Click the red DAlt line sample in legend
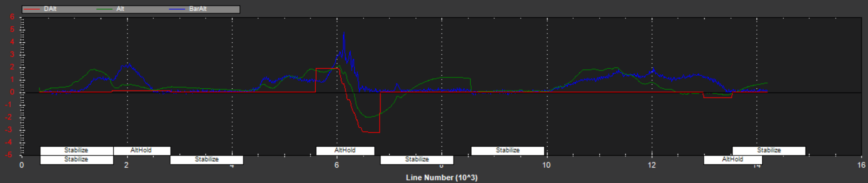 pos(32,9)
